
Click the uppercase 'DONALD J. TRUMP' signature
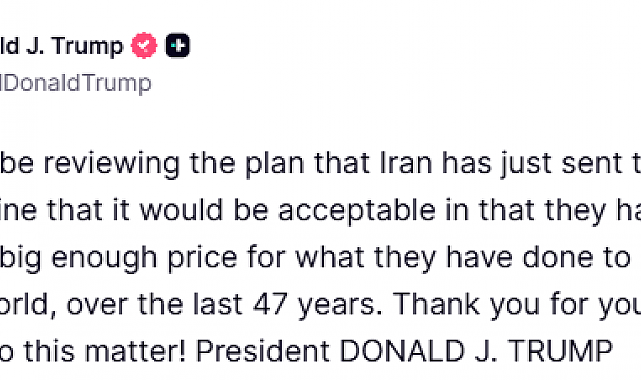[476, 351]
